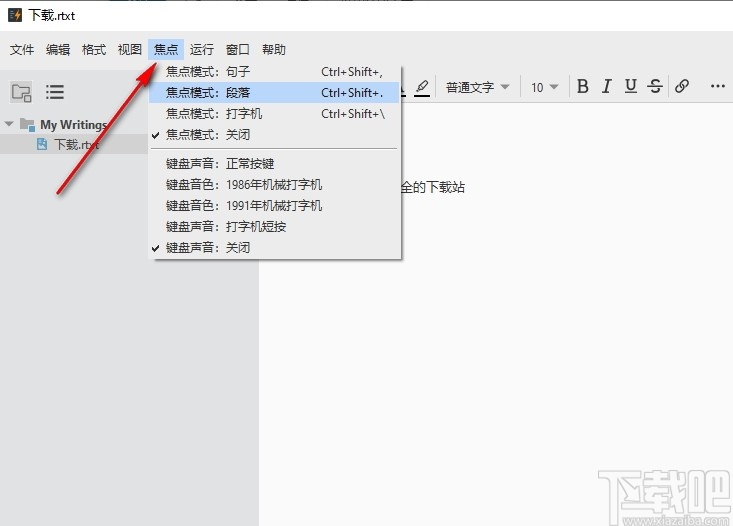
Task: Insert a hyperlink with link icon
Action: [682, 86]
